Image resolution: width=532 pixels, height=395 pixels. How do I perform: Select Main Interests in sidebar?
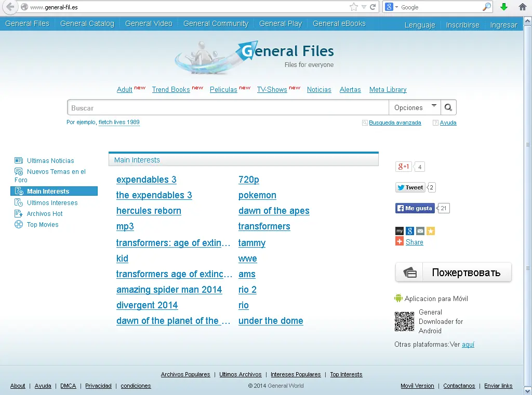click(54, 191)
